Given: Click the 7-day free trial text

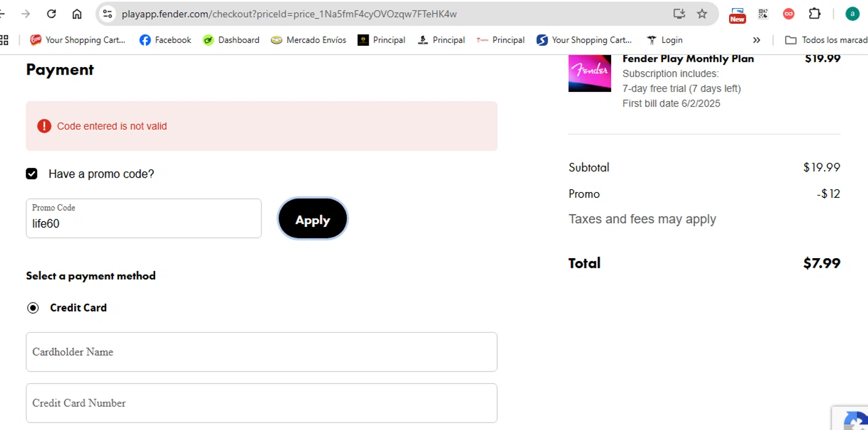Looking at the screenshot, I should tap(682, 89).
